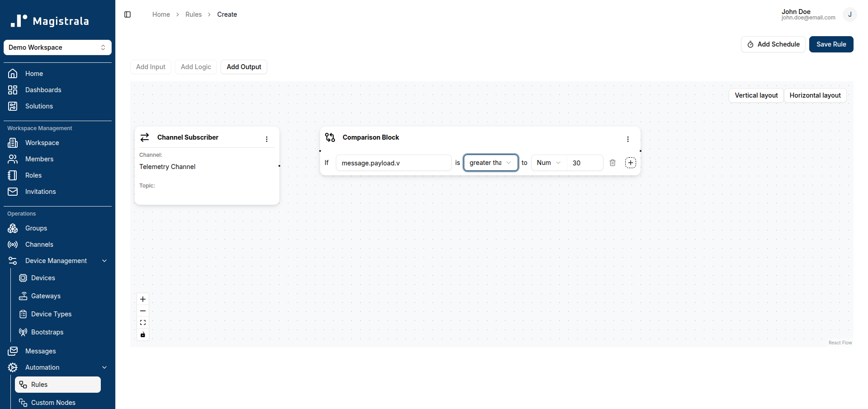Fit view of the flow canvas

click(x=143, y=323)
